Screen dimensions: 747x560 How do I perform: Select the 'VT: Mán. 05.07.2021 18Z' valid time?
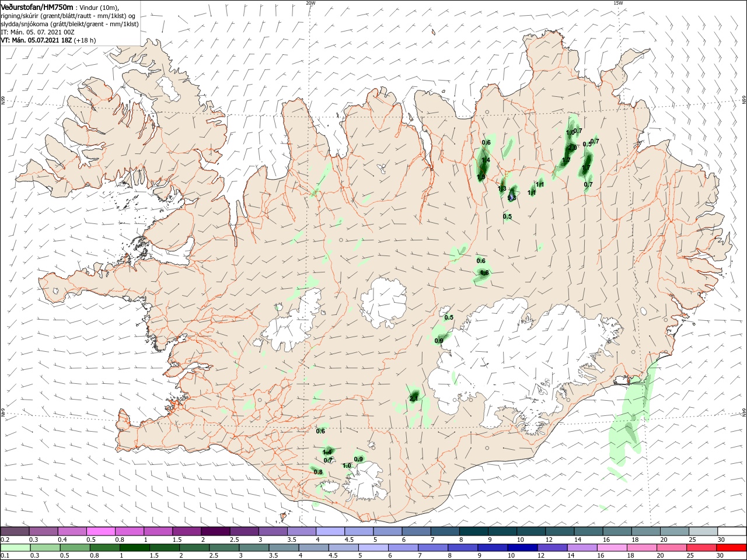36,40
